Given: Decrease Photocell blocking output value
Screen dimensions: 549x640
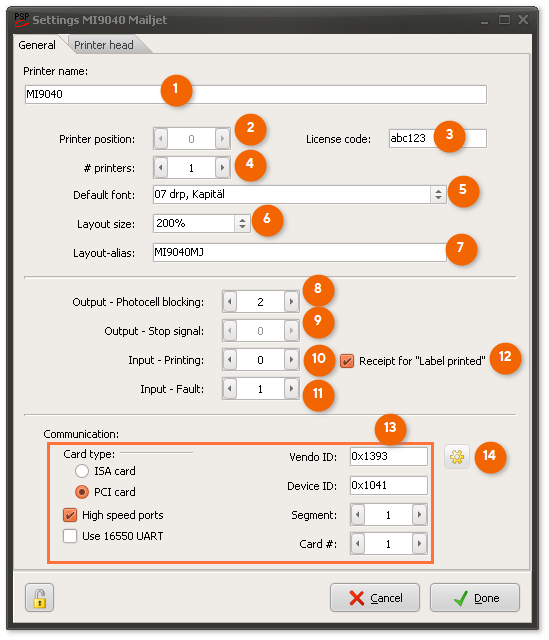Looking at the screenshot, I should click(230, 302).
